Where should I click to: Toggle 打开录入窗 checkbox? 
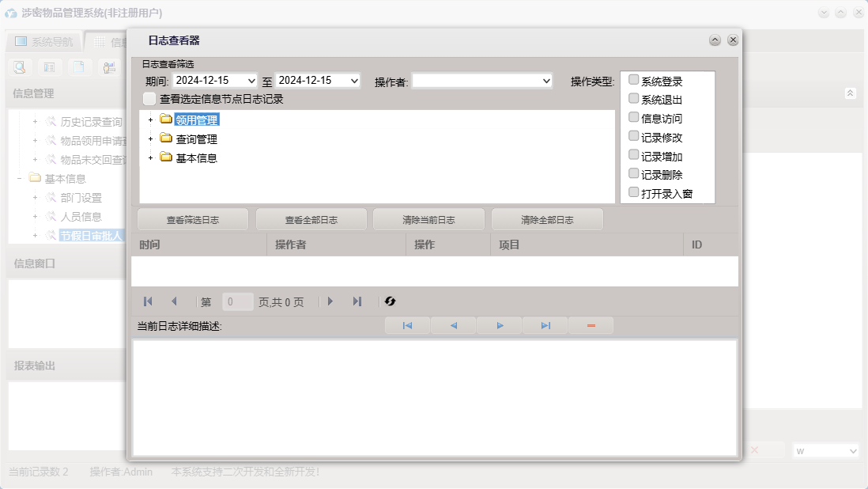634,193
